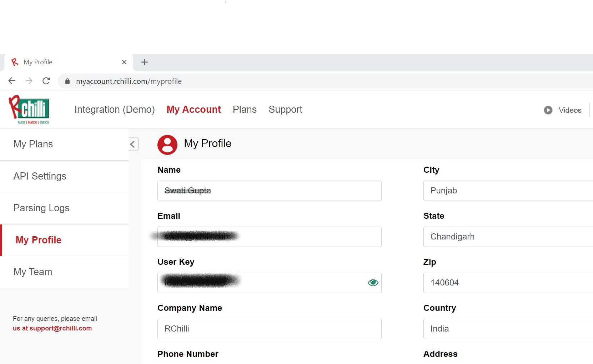The image size is (593, 364).
Task: Open Parsing Logs in the sidebar
Action: (64, 208)
